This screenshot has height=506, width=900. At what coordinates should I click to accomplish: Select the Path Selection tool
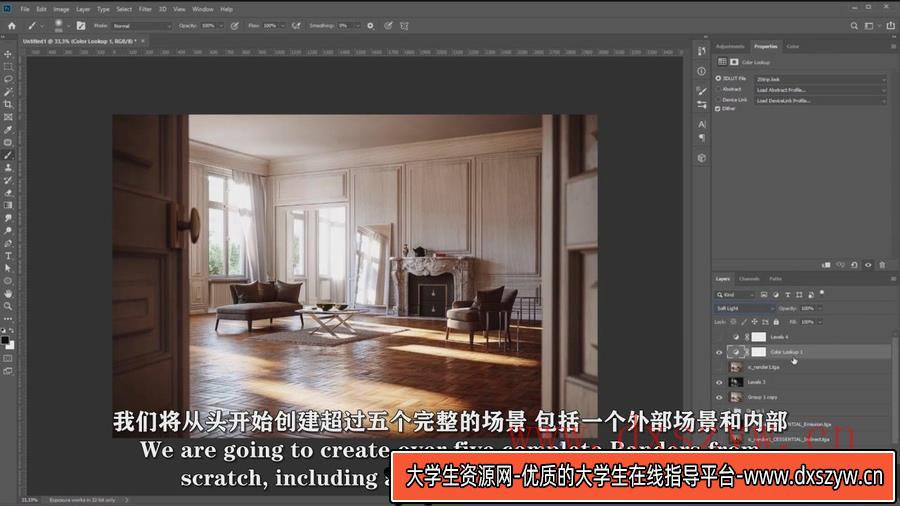(8, 268)
